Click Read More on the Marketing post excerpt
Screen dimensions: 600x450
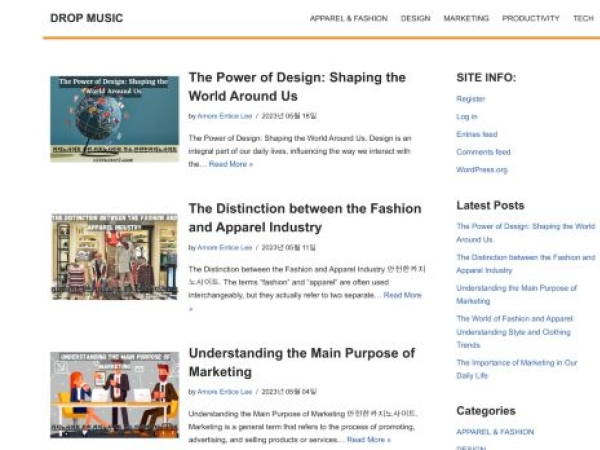pos(368,439)
